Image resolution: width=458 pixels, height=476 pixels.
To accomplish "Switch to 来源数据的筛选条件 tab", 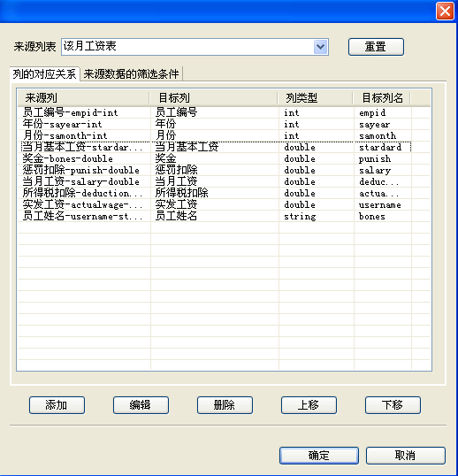I will [x=132, y=73].
